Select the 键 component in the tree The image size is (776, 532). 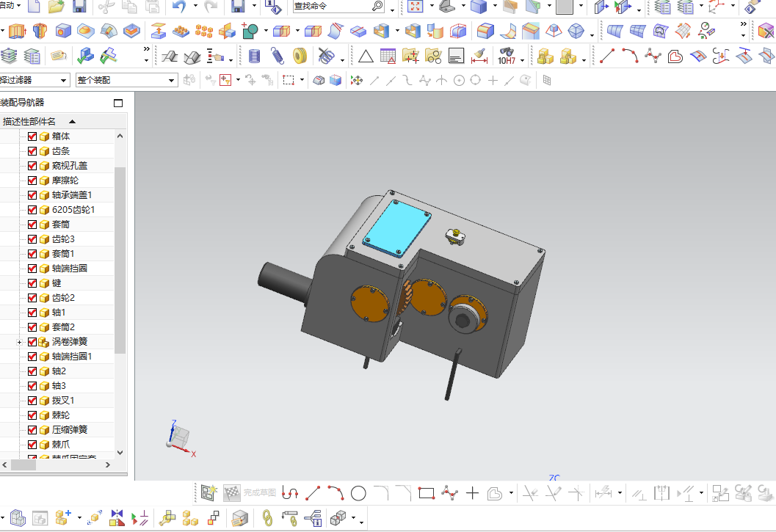(57, 283)
